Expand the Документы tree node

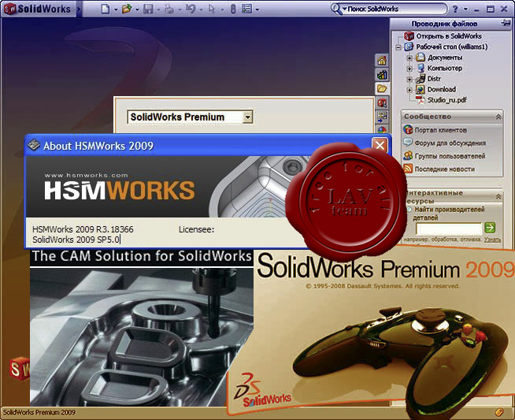point(409,58)
